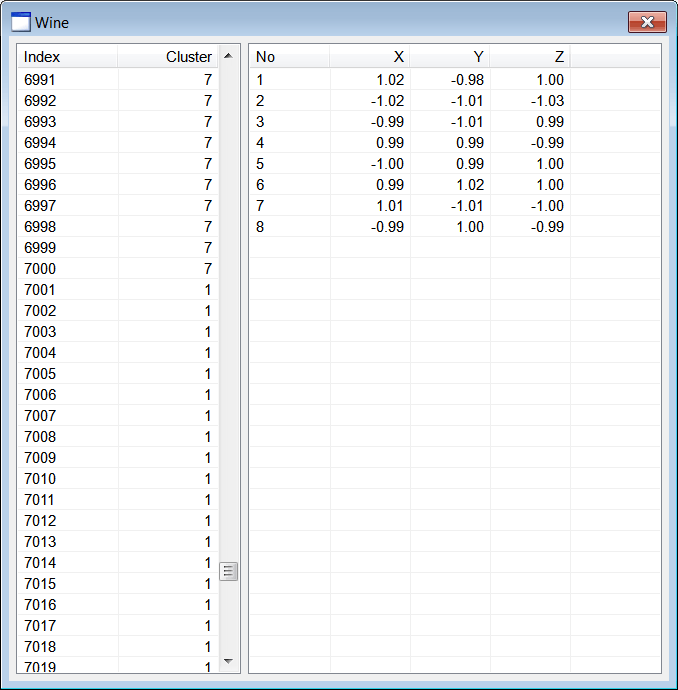
Task: Select row with index 7016
Action: pyautogui.click(x=118, y=605)
